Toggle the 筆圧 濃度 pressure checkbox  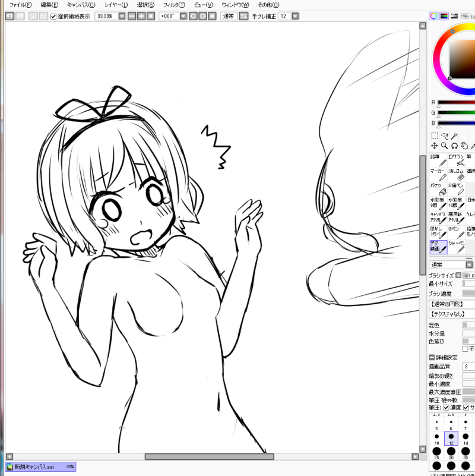[x=446, y=408]
